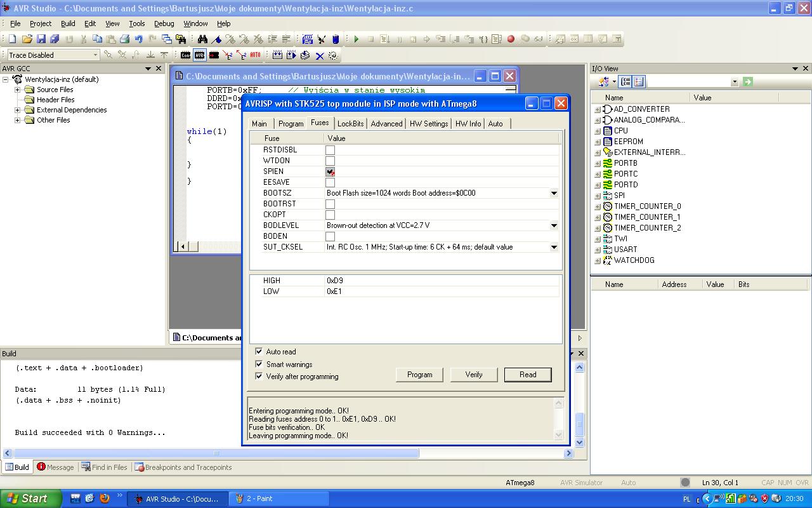Click the Message tab error icon
This screenshot has height=508, width=812.
(41, 467)
